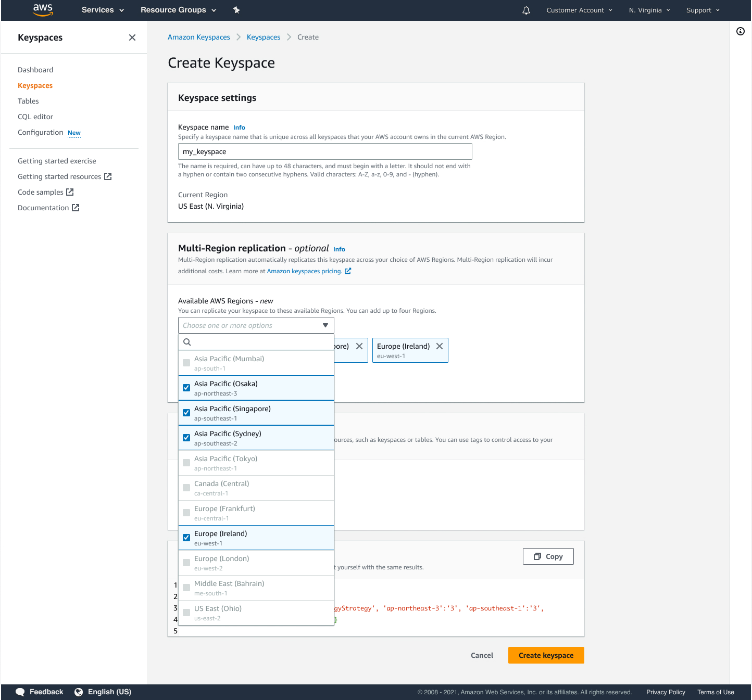
Task: Click the external link icon next to Documentation
Action: pos(76,208)
